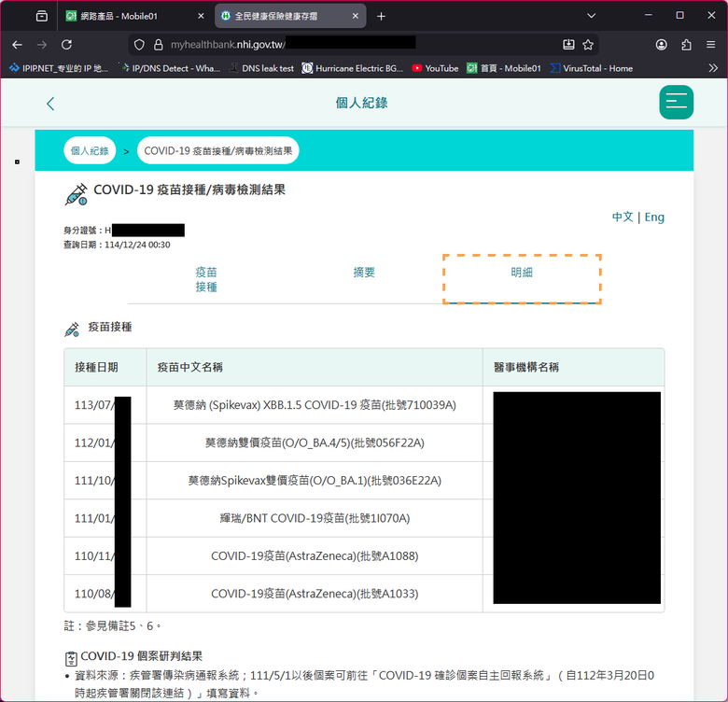Show more bookmarks via overflow chevron
Screen dimensions: 728x702
click(713, 68)
